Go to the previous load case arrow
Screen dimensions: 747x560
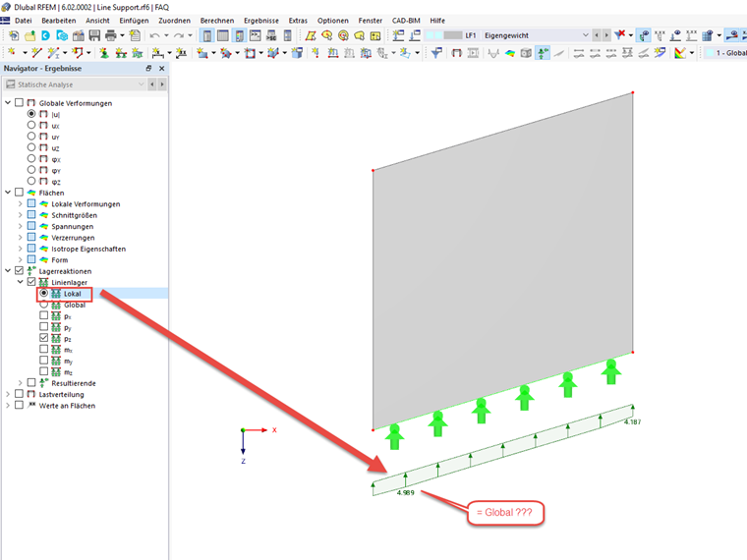coord(597,35)
